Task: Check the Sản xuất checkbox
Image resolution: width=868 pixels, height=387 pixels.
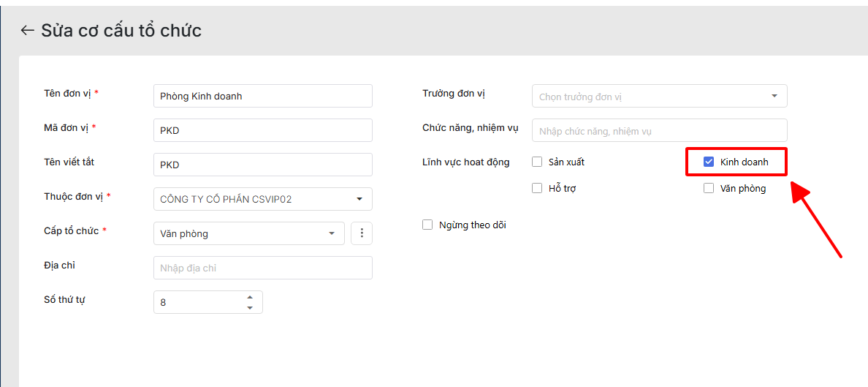Action: [x=537, y=162]
